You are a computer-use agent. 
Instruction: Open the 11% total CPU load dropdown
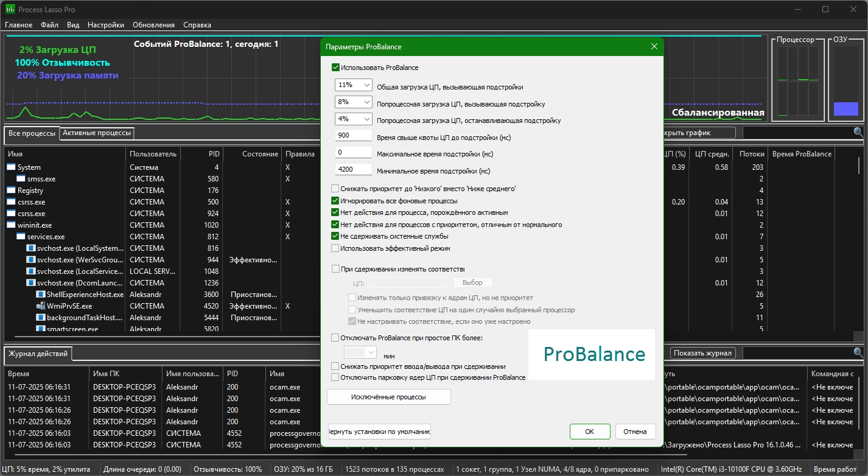pos(366,85)
